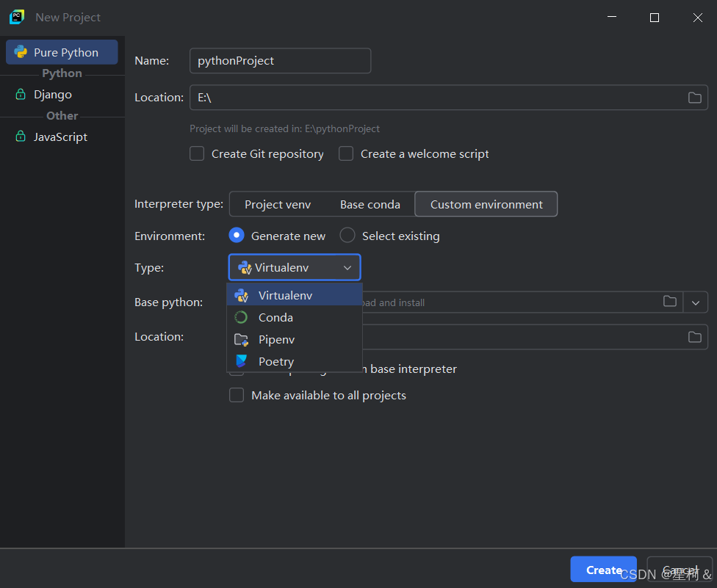
Task: Choose Virtualenv from the Type list
Action: 295,295
